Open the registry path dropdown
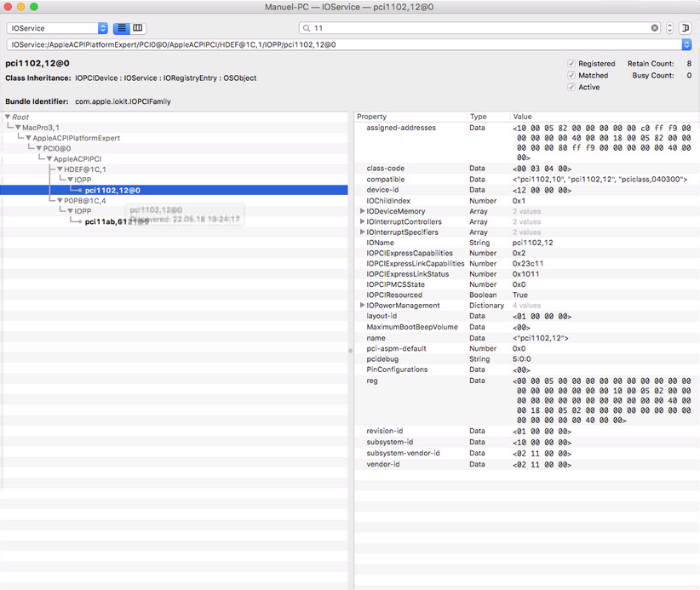The width and height of the screenshot is (700, 590). coord(686,44)
